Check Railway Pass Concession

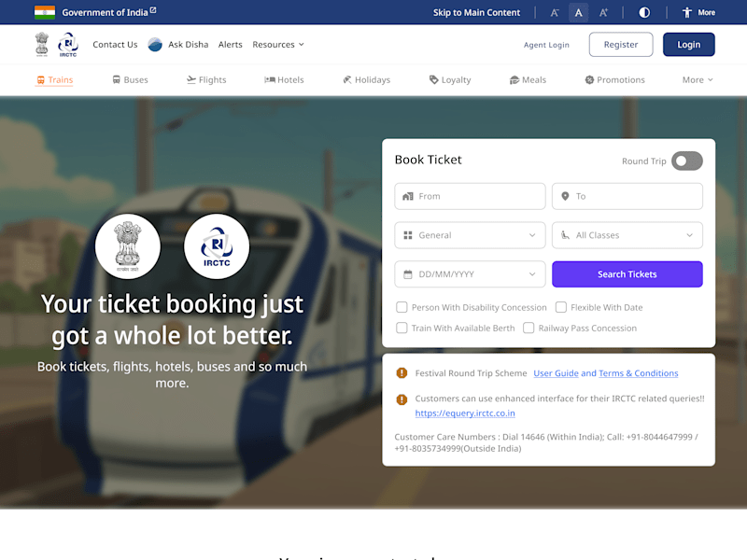[x=529, y=329]
